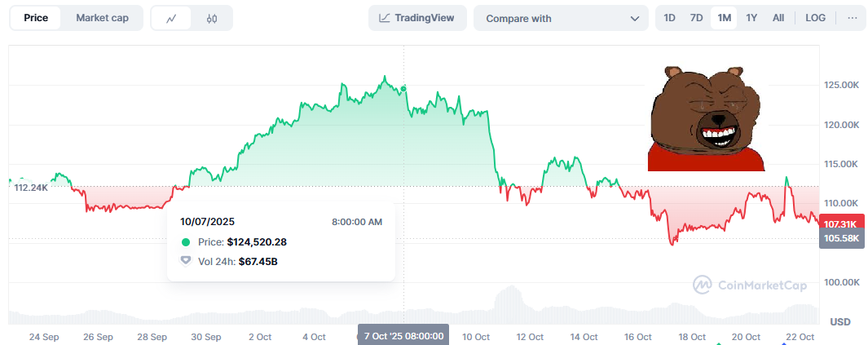Image resolution: width=868 pixels, height=345 pixels.
Task: Set time range to 1M
Action: (x=723, y=18)
